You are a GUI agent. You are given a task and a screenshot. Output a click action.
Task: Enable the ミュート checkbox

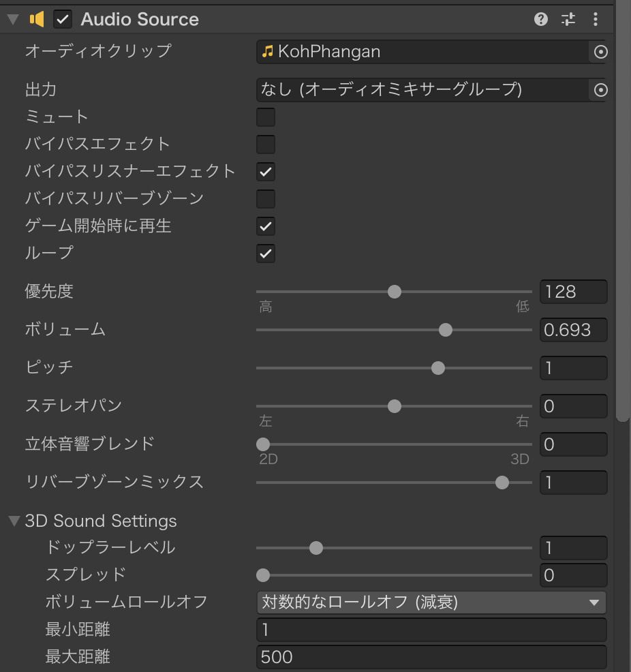click(x=266, y=117)
